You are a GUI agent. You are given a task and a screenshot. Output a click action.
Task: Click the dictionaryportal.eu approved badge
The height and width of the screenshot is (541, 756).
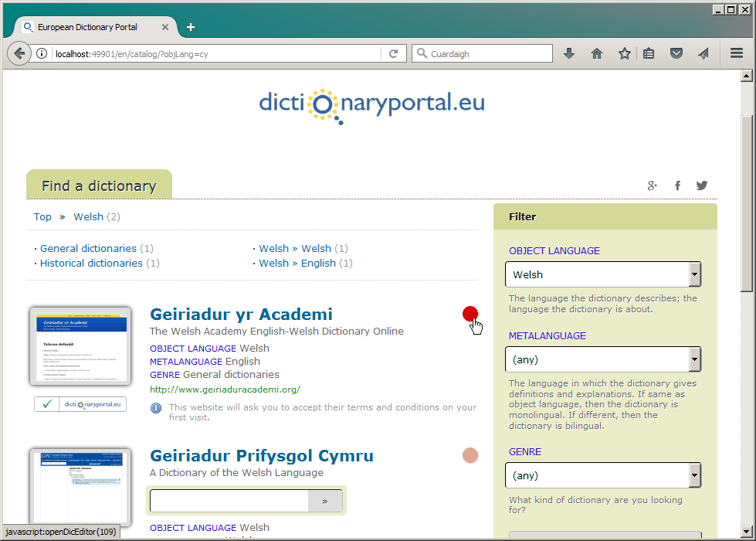pos(80,404)
